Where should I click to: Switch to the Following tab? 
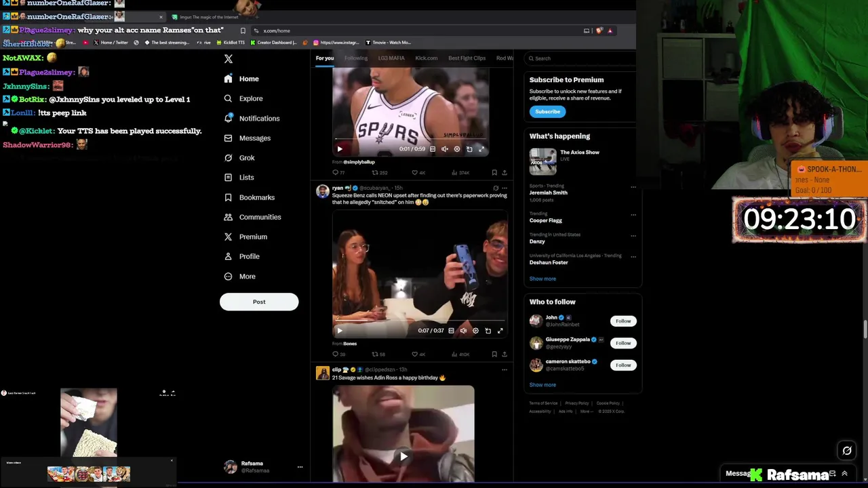356,58
